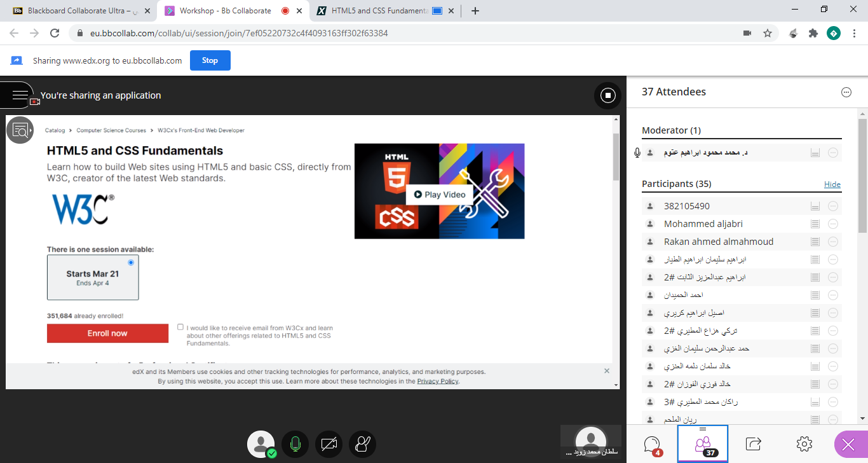Open the Chat panel with 4 unread
Screen dimensions: 868x463
coord(652,444)
